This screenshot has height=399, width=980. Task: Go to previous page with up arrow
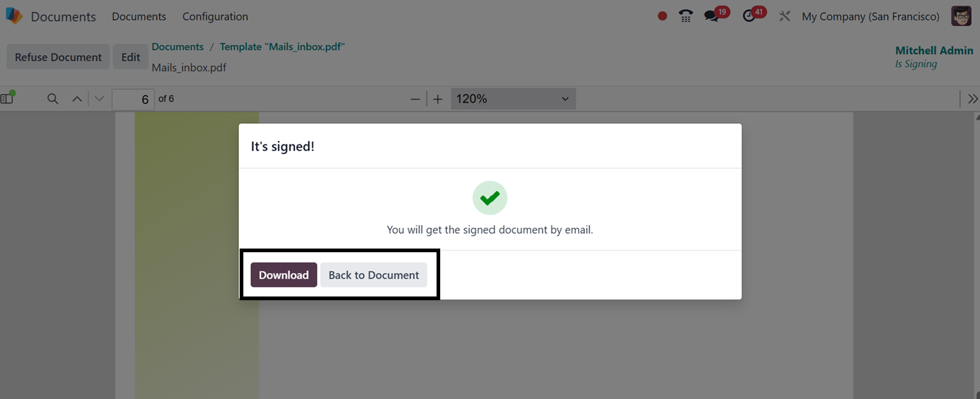click(x=77, y=99)
